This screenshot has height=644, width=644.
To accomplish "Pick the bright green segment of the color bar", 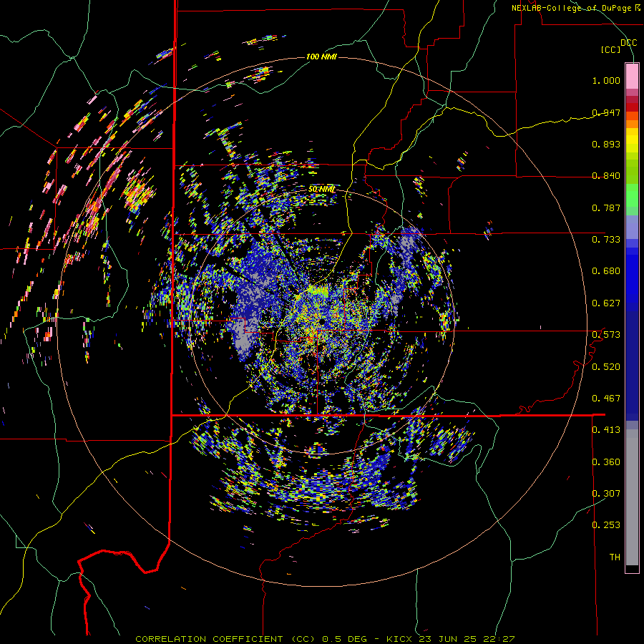I will coord(632,195).
